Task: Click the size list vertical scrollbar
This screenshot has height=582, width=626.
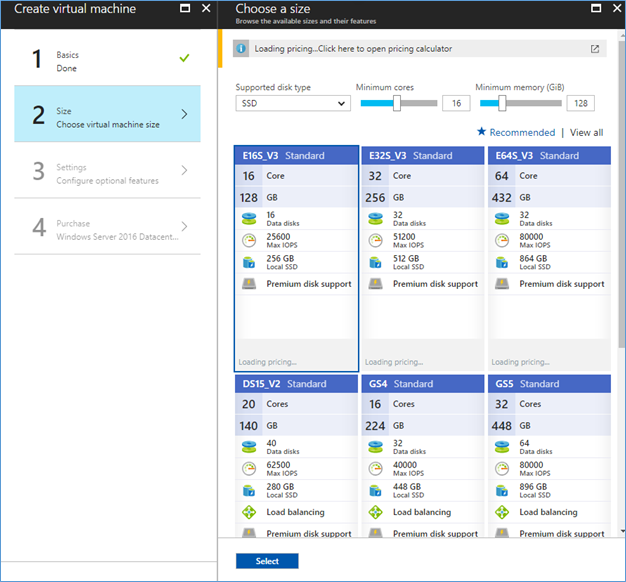Action: pos(622,194)
